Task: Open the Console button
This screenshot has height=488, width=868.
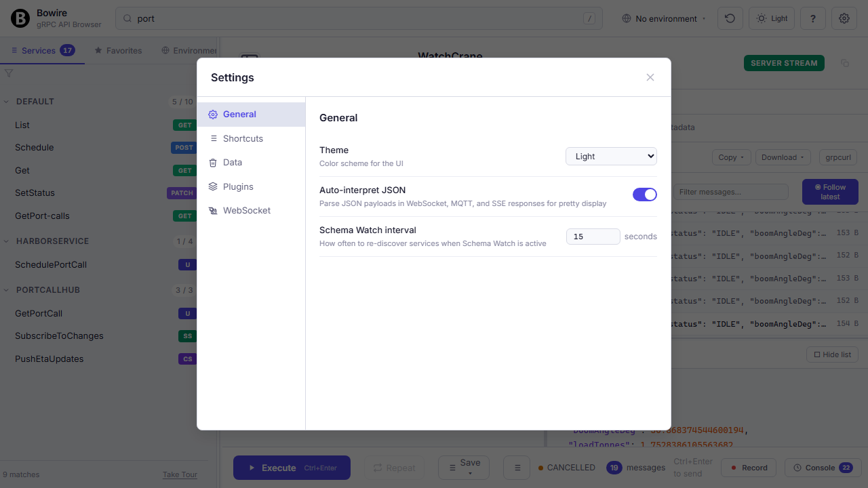Action: (823, 468)
